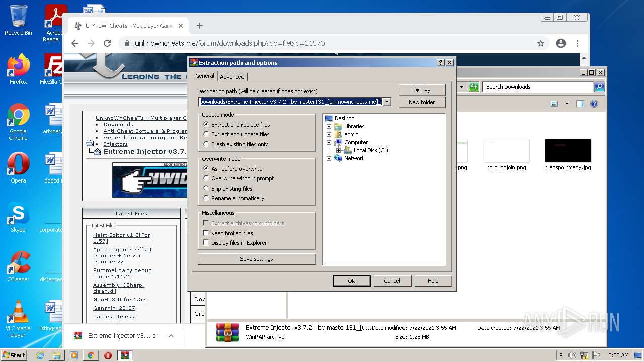644x362 pixels.
Task: Click OK to start extraction
Action: coord(351,281)
